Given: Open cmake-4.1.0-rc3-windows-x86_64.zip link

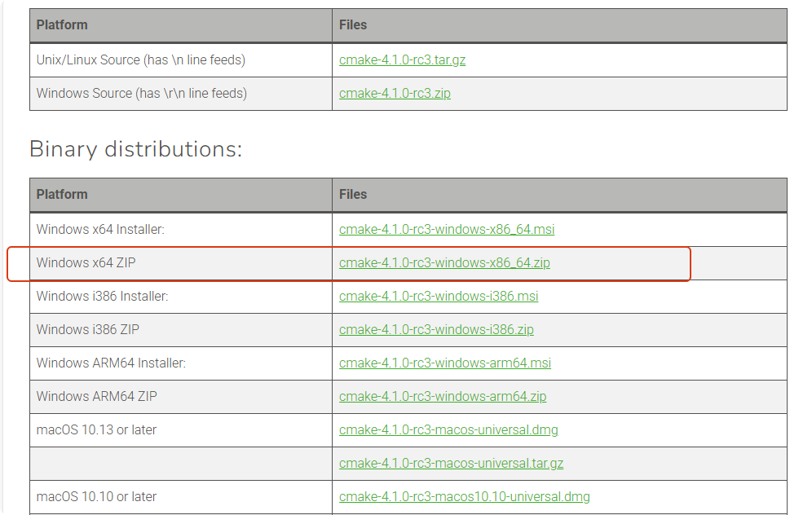Looking at the screenshot, I should coord(444,263).
